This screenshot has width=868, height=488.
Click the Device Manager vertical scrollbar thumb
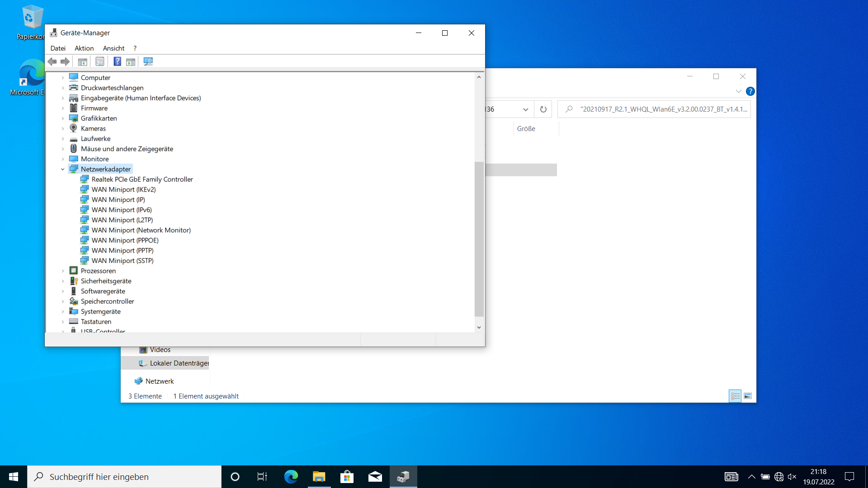(479, 239)
